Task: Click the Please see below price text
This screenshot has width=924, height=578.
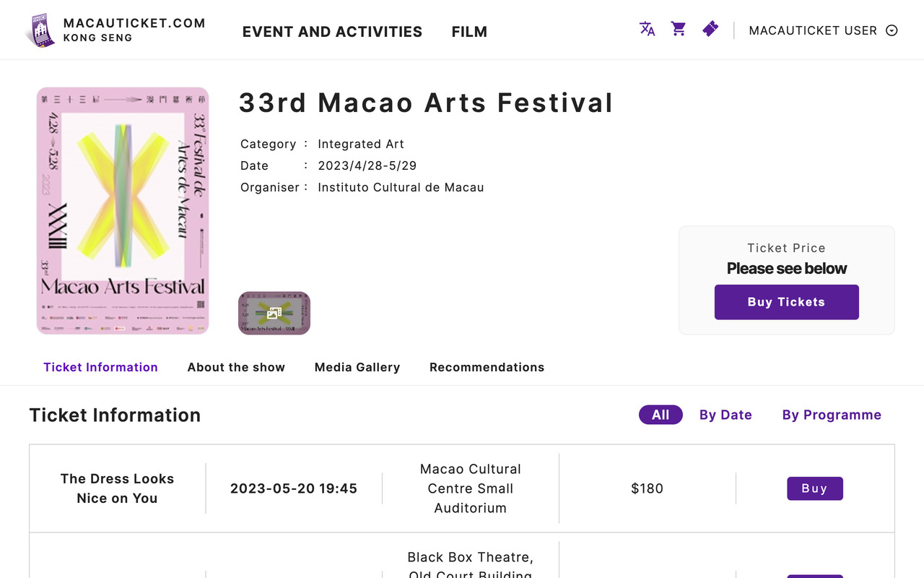Action: (x=787, y=268)
